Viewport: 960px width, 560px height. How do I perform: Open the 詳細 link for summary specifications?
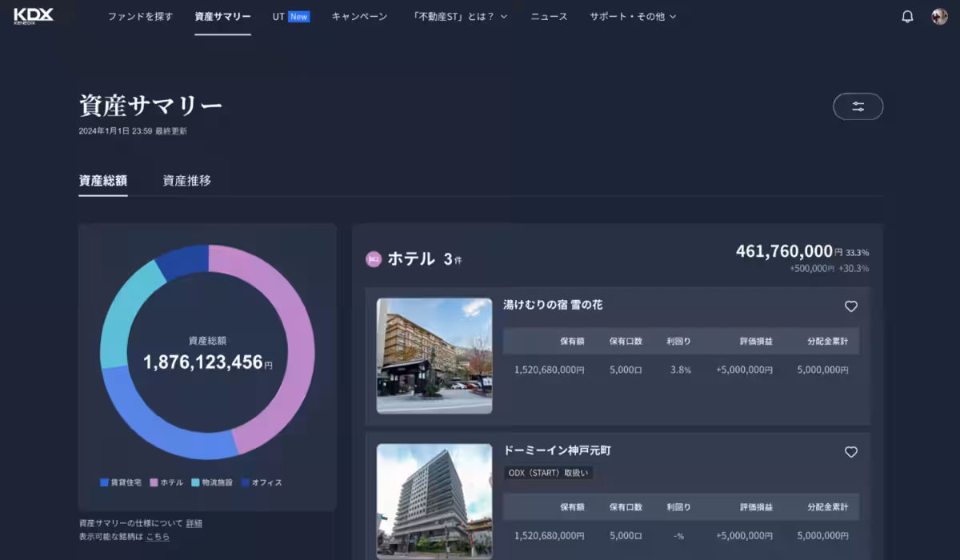194,523
